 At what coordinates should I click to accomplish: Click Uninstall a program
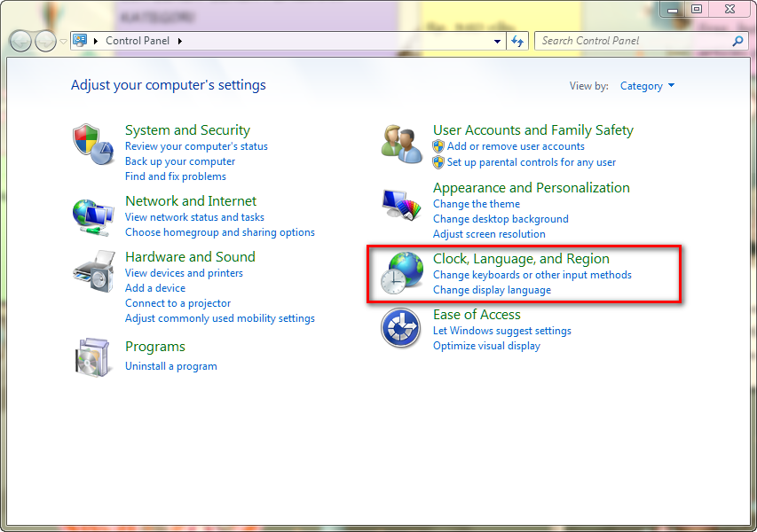coord(171,366)
